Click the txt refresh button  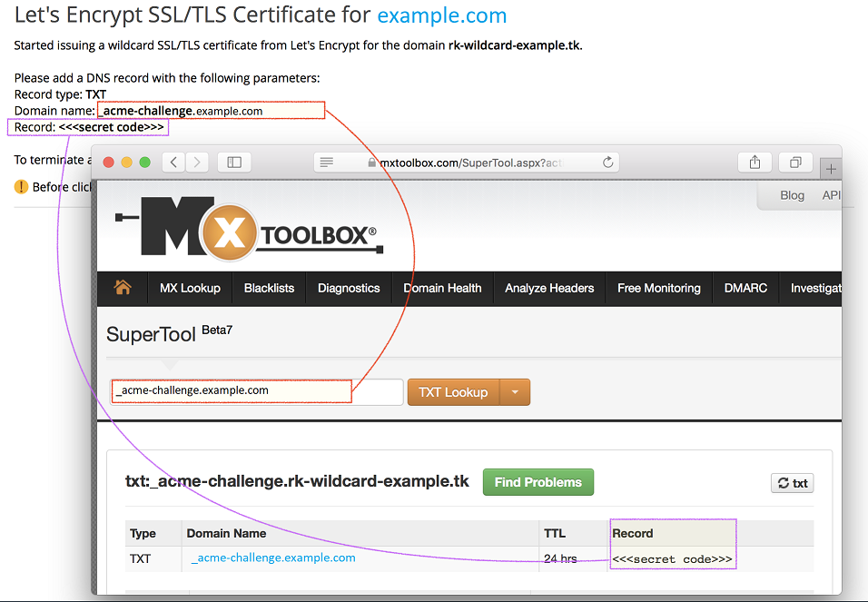(792, 483)
